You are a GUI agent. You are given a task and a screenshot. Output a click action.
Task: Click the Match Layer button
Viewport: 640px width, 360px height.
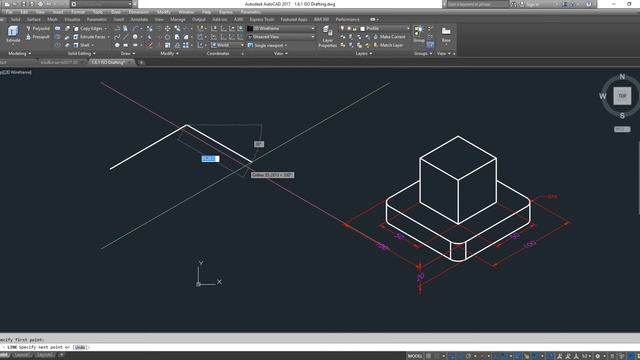[388, 45]
